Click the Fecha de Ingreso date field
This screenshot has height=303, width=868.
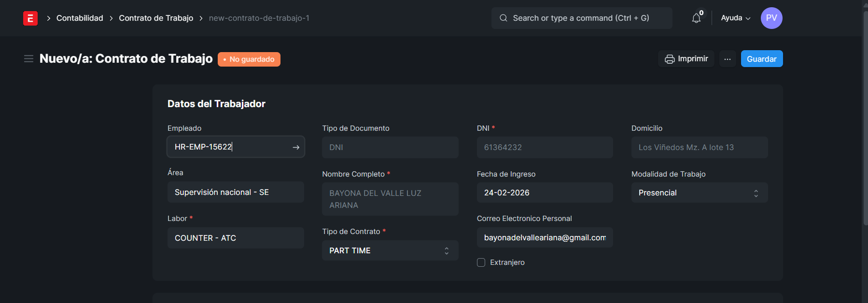(544, 193)
